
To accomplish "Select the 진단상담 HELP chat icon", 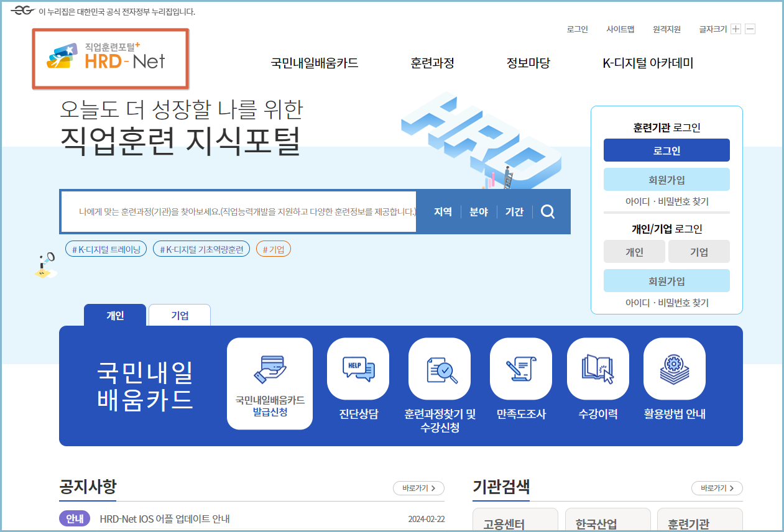I will (357, 369).
